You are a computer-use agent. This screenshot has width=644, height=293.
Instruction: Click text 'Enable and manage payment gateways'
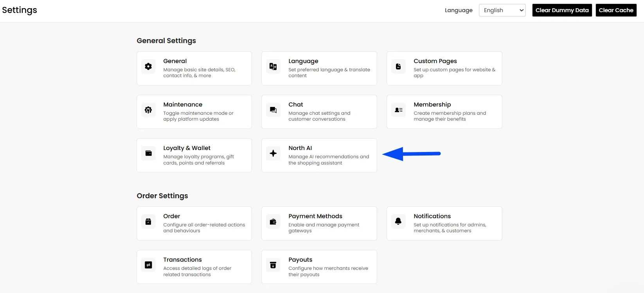pos(324,228)
